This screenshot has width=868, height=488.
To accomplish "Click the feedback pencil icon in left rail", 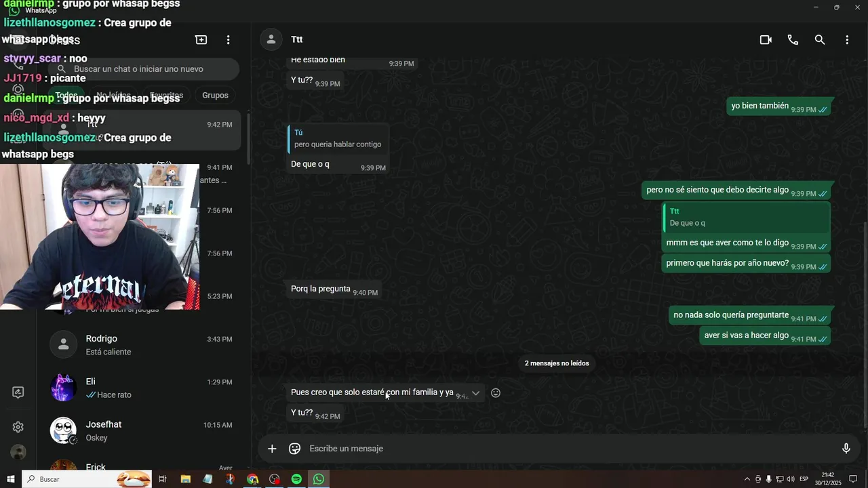I will [x=18, y=392].
